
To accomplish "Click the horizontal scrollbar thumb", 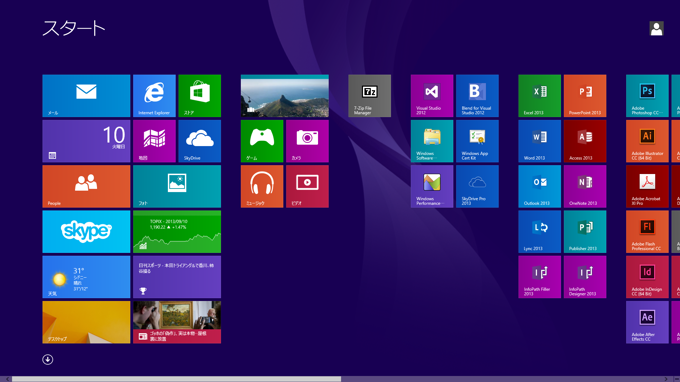I will pyautogui.click(x=177, y=379).
